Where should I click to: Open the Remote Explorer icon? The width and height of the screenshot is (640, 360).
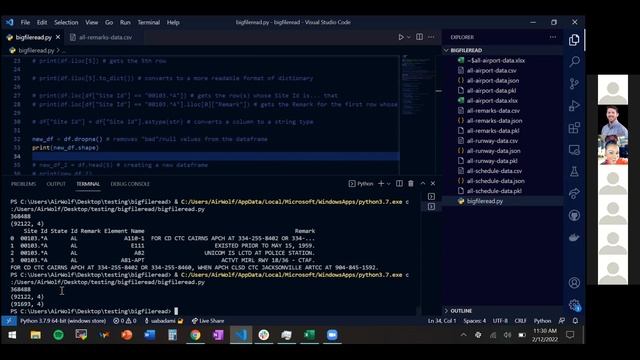[574, 150]
